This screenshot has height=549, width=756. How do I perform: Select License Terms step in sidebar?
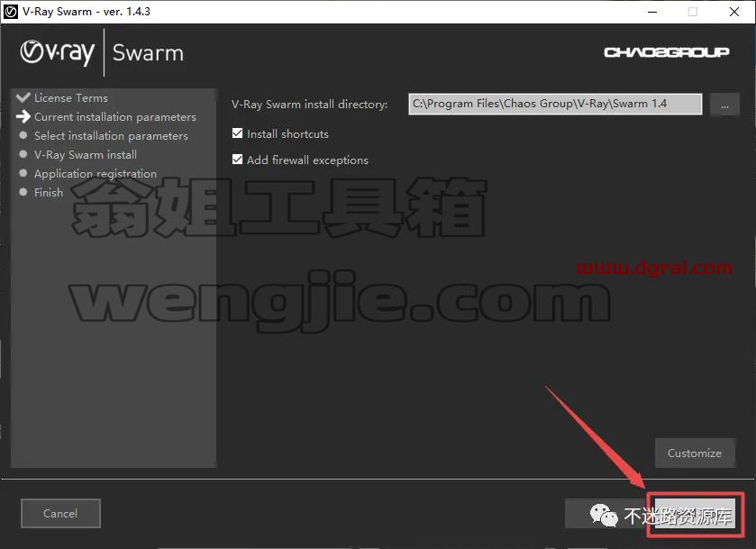click(71, 98)
